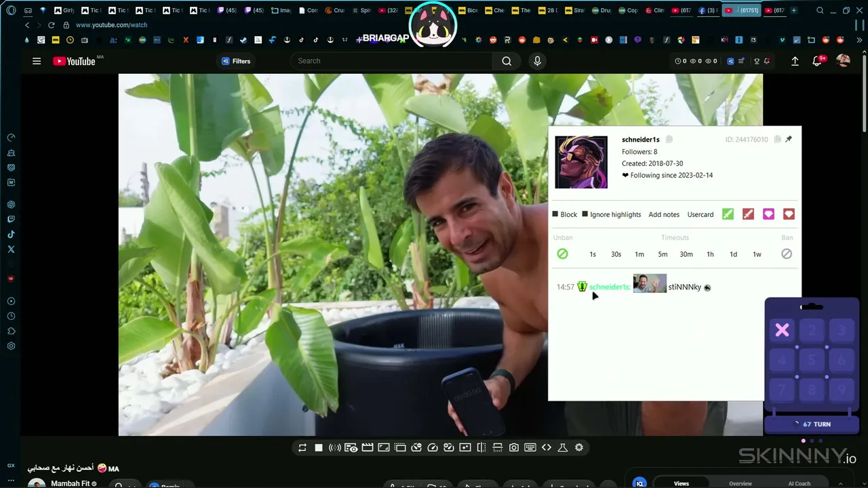Open the experiments flask icon
Viewport: 868px width, 488px height.
point(563,447)
